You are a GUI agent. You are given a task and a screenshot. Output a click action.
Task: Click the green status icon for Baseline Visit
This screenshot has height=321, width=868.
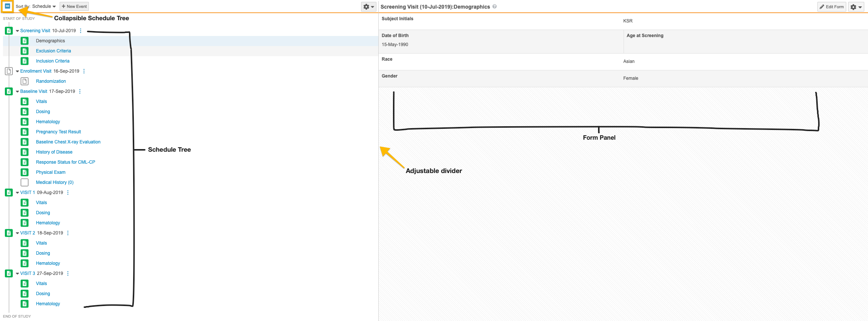[9, 91]
